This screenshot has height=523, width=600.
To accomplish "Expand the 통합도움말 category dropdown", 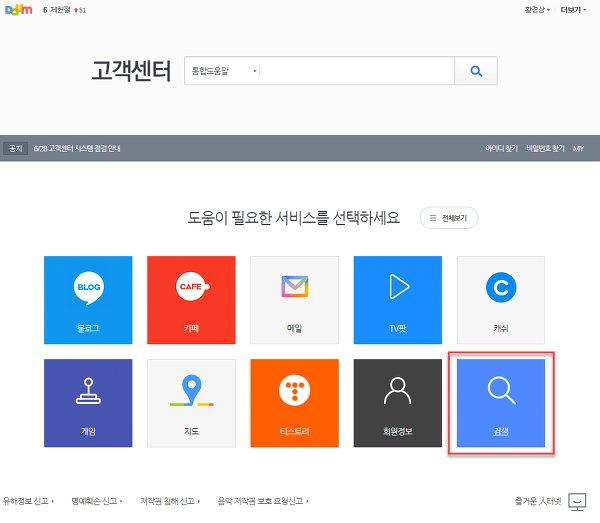I will tap(224, 71).
